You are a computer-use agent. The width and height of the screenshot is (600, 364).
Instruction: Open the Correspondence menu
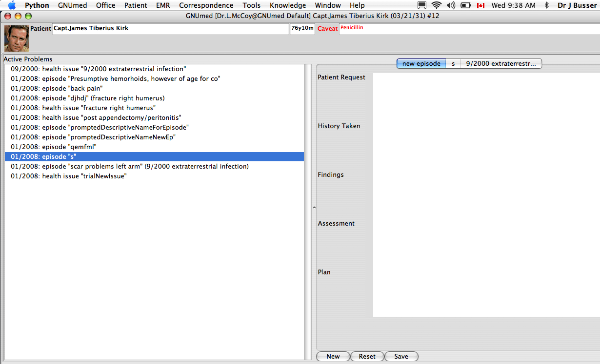coord(206,5)
